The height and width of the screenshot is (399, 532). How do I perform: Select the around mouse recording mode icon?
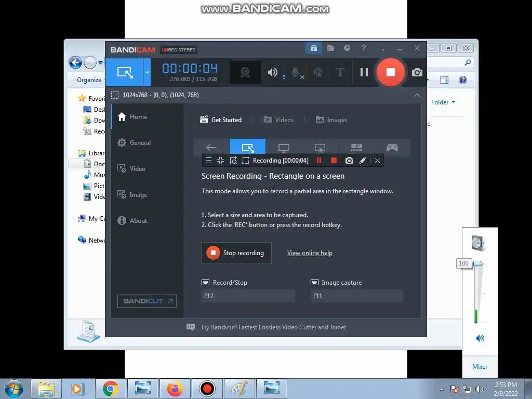320,147
